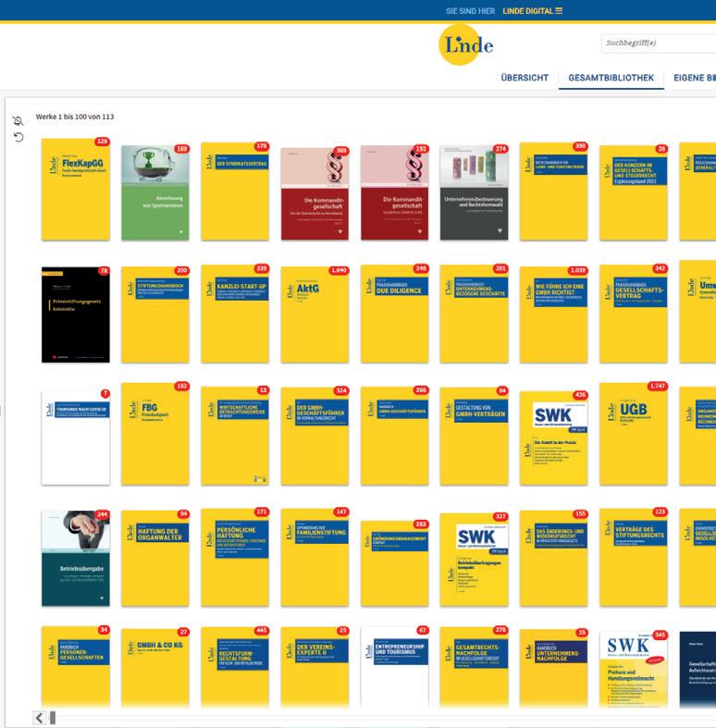Screen dimensions: 716x728
Task: Open SWK Betriebsübertragungen kompakt book
Action: point(474,560)
